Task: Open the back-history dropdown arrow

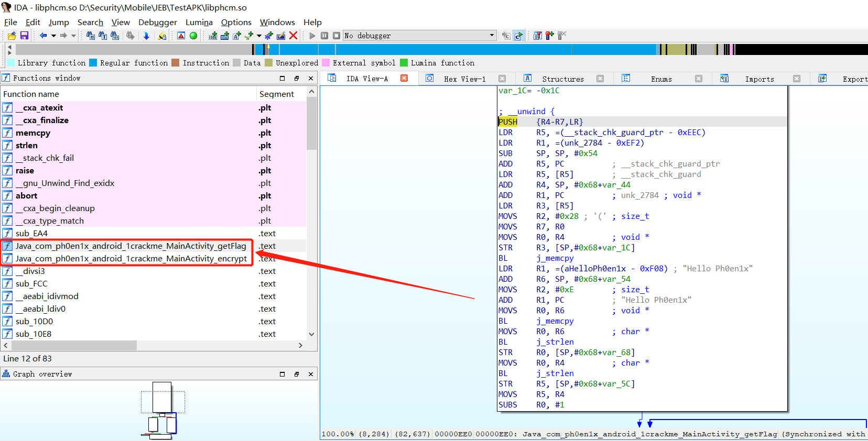Action: coord(53,36)
